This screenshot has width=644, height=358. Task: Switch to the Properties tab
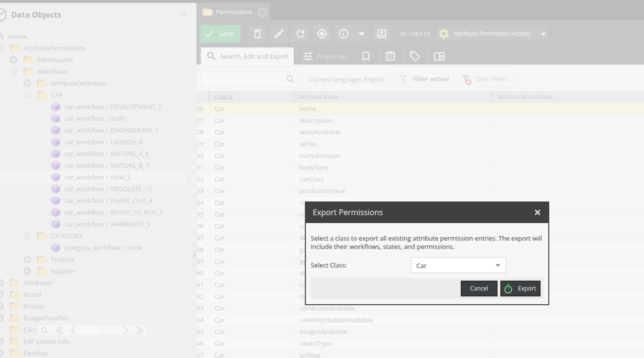325,56
